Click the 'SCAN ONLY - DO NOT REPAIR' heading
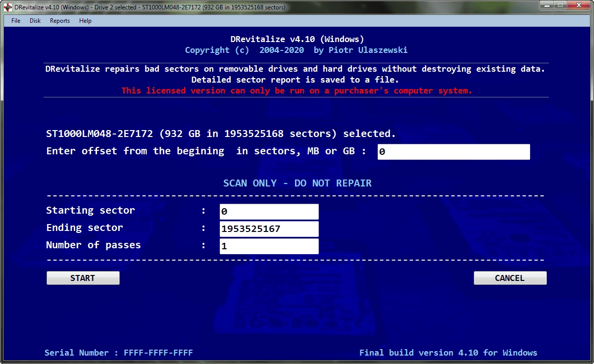Viewport: 594px width, 364px height. click(297, 183)
